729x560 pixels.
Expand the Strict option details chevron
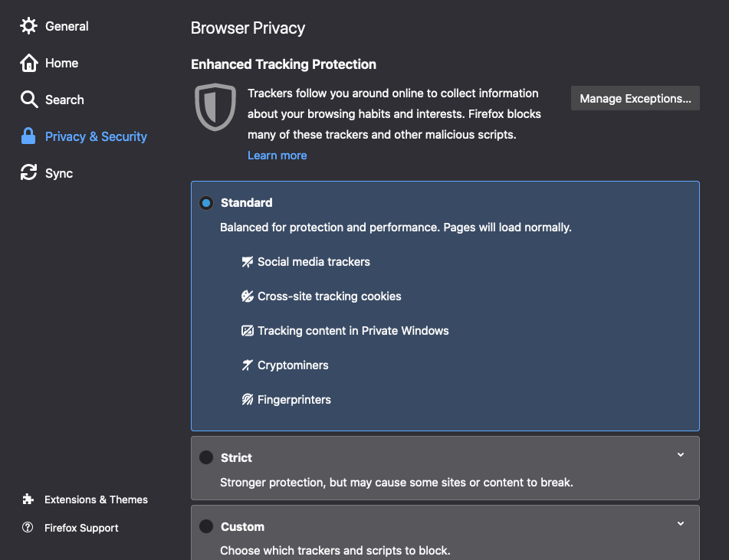681,455
